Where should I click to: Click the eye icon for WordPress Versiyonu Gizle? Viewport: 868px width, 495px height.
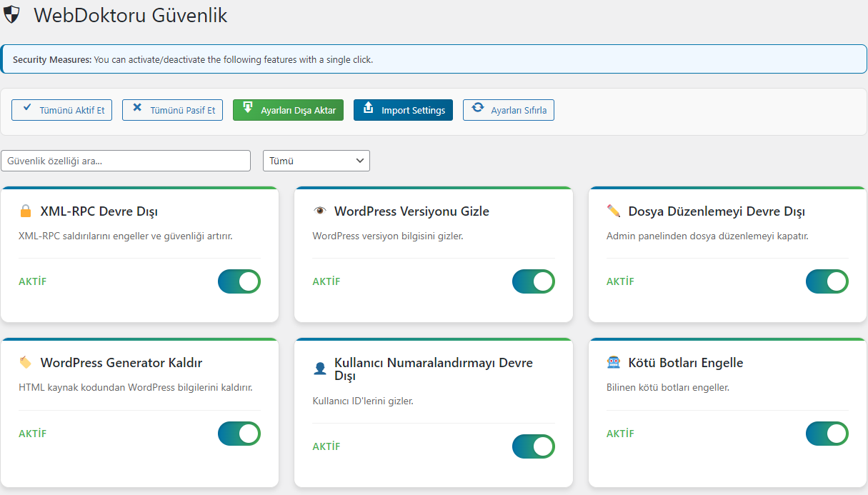319,211
